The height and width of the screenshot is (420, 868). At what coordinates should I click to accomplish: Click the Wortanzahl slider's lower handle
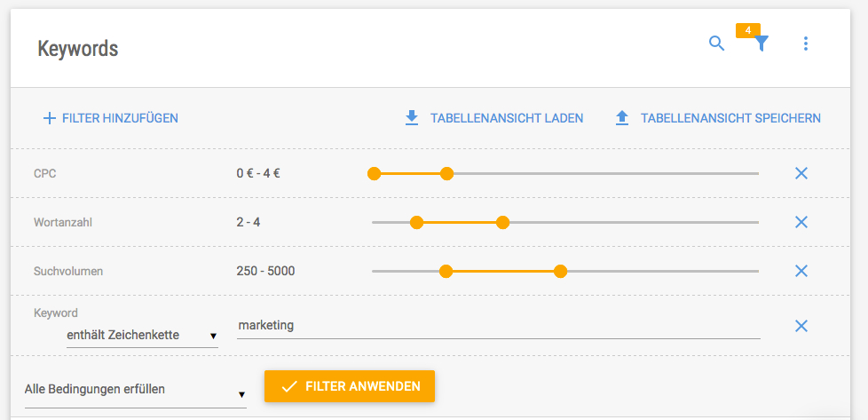(x=416, y=222)
